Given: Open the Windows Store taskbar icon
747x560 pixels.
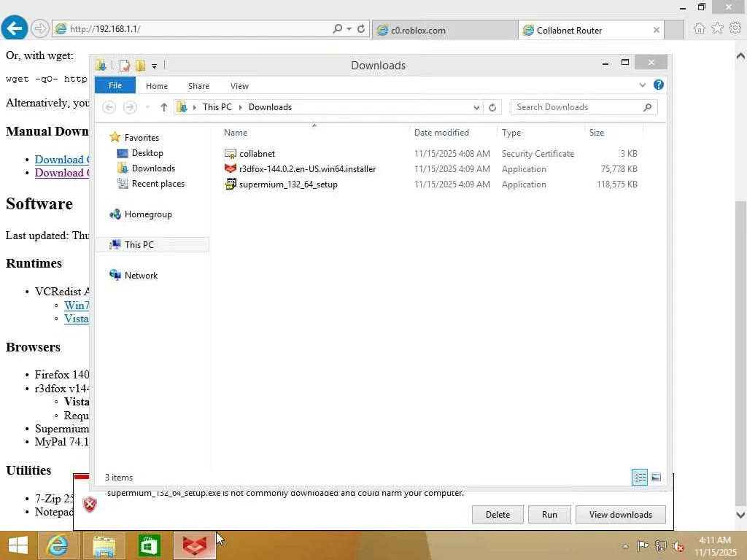Looking at the screenshot, I should point(149,545).
